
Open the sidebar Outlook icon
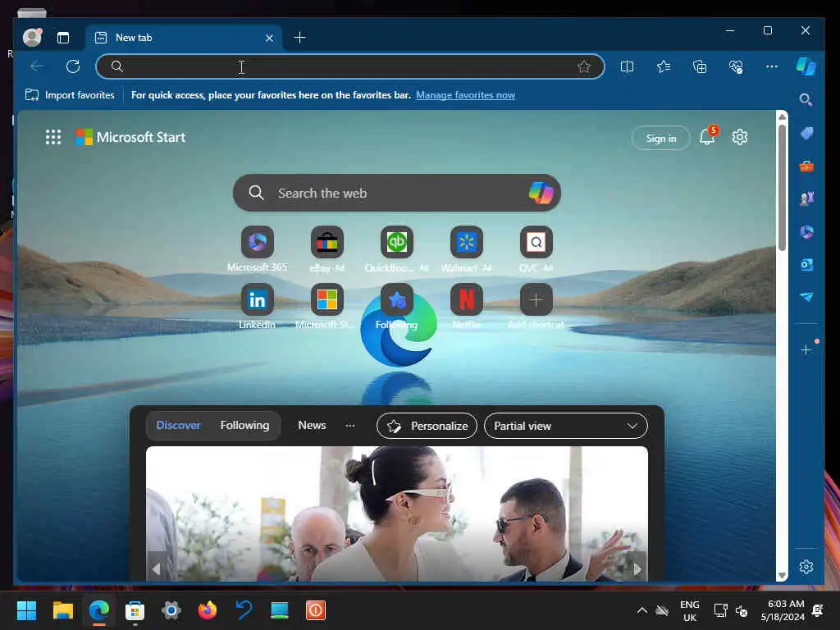point(806,265)
